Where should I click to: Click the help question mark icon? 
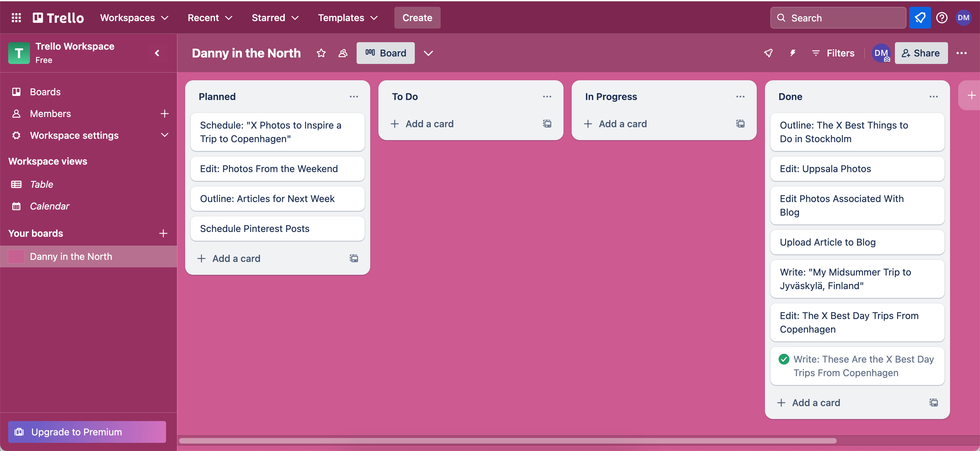click(x=942, y=18)
